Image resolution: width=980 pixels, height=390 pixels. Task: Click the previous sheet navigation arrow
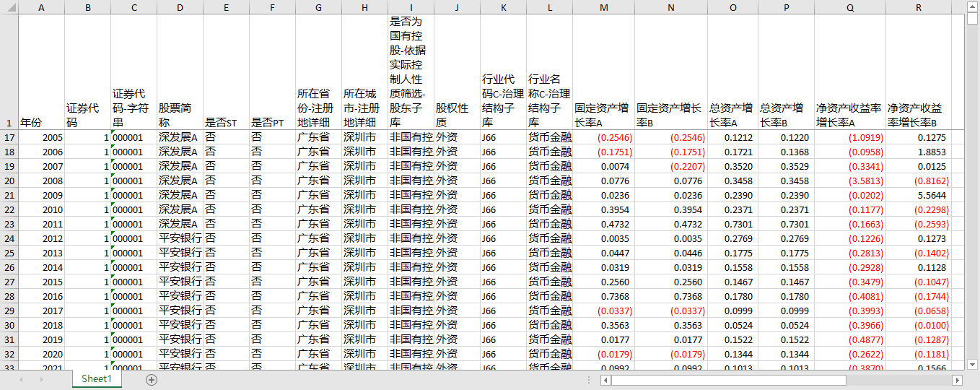(22, 380)
